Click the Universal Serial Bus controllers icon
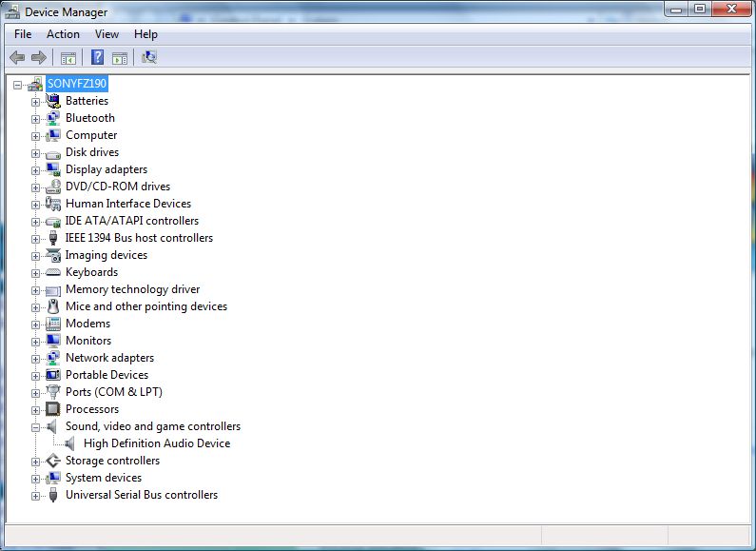Screen dimensions: 756x551 [x=53, y=495]
